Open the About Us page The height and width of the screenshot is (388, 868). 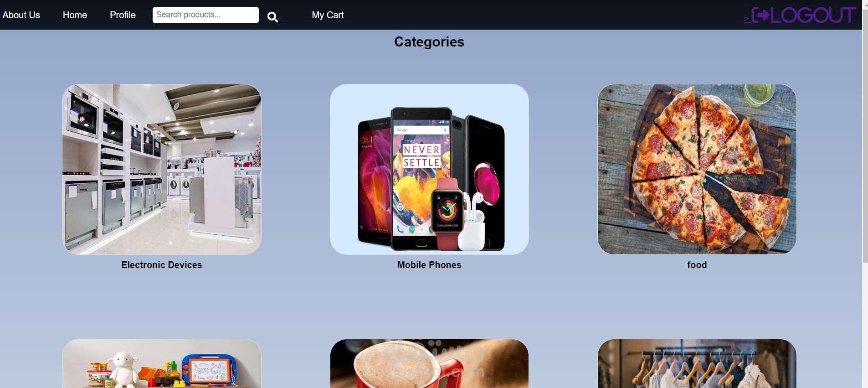21,15
